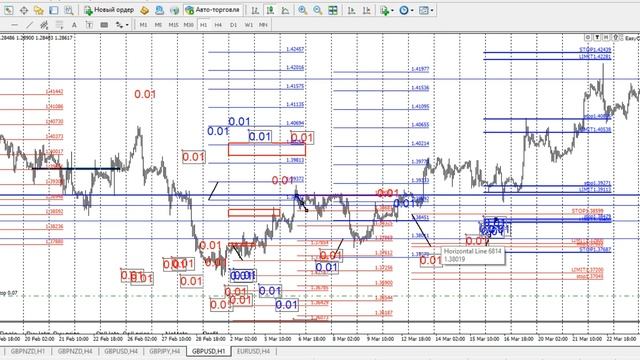Click the Новый ордер button

coord(109,10)
